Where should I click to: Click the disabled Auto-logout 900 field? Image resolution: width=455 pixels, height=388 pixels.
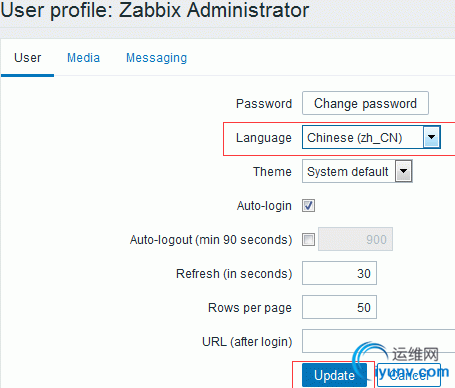click(355, 239)
